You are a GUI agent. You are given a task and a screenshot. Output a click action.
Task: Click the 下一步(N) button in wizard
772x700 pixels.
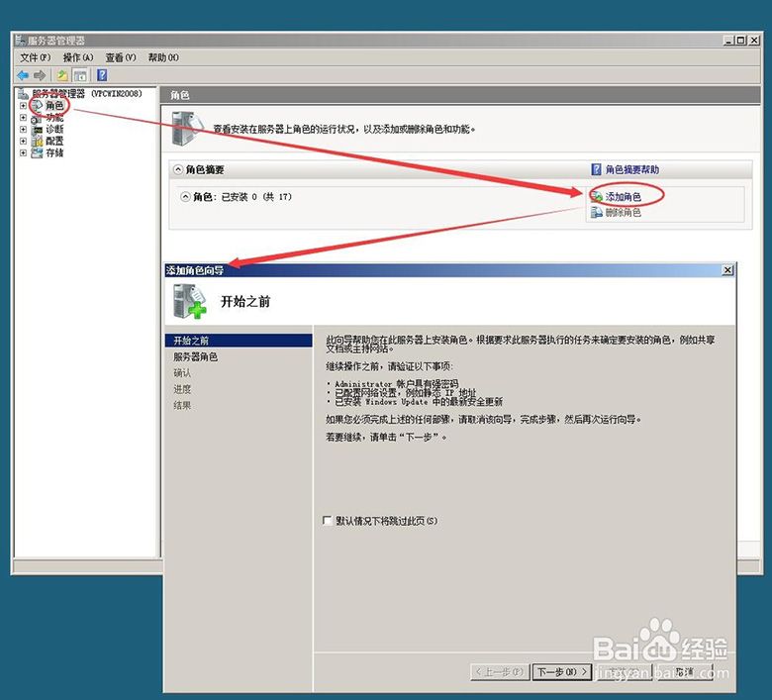pos(561,672)
